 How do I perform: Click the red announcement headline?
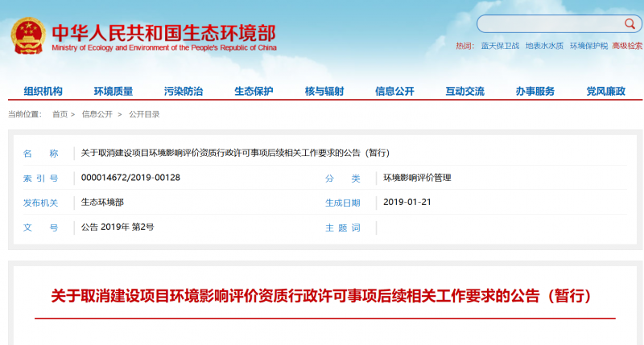(x=320, y=296)
